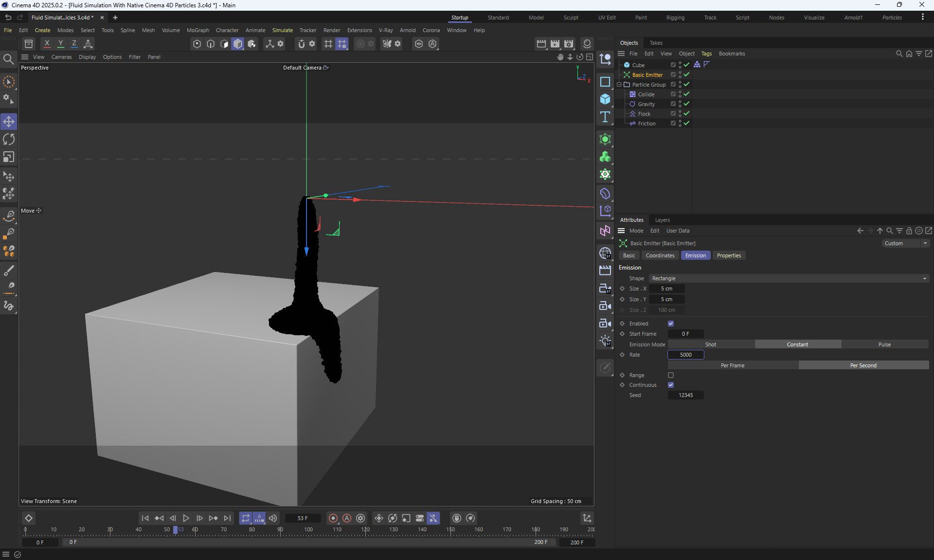Select the Rotate tool
Screen dimensions: 934x560
click(9, 139)
